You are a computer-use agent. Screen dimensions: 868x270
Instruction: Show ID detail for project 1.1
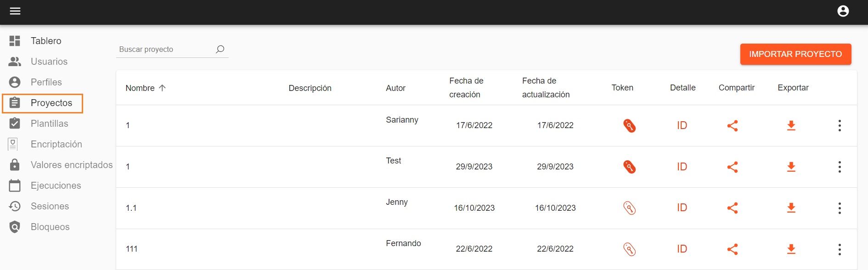682,208
